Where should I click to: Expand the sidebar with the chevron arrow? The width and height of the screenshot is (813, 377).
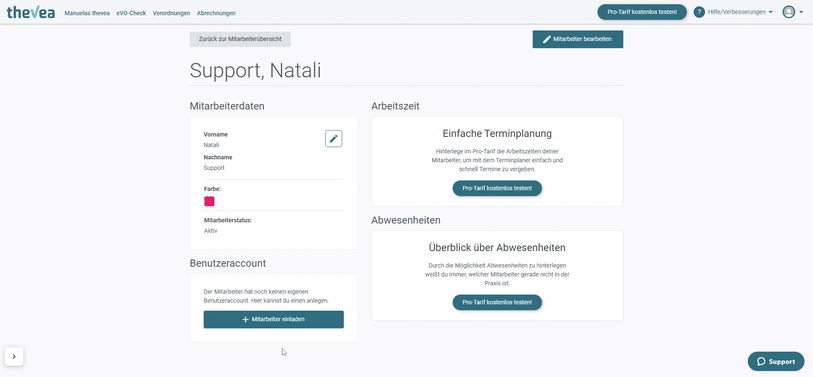[14, 356]
